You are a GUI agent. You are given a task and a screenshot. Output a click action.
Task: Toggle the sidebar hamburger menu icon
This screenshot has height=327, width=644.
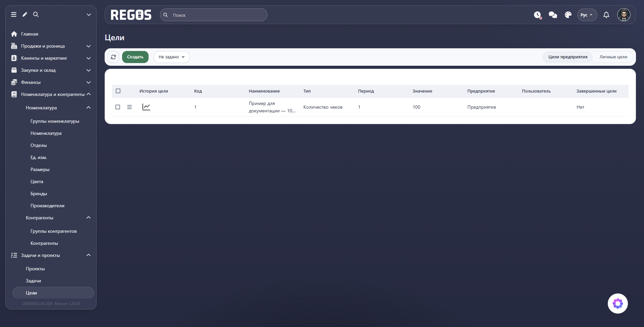click(14, 14)
